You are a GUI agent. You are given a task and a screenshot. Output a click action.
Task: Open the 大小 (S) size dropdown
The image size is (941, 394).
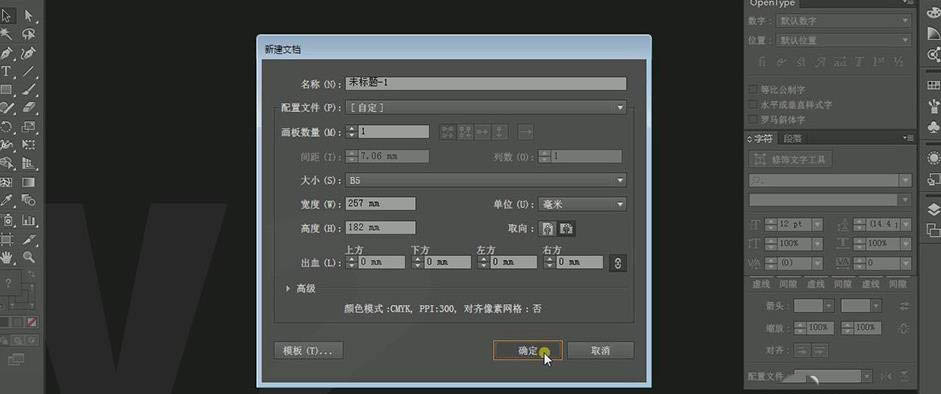[x=486, y=180]
